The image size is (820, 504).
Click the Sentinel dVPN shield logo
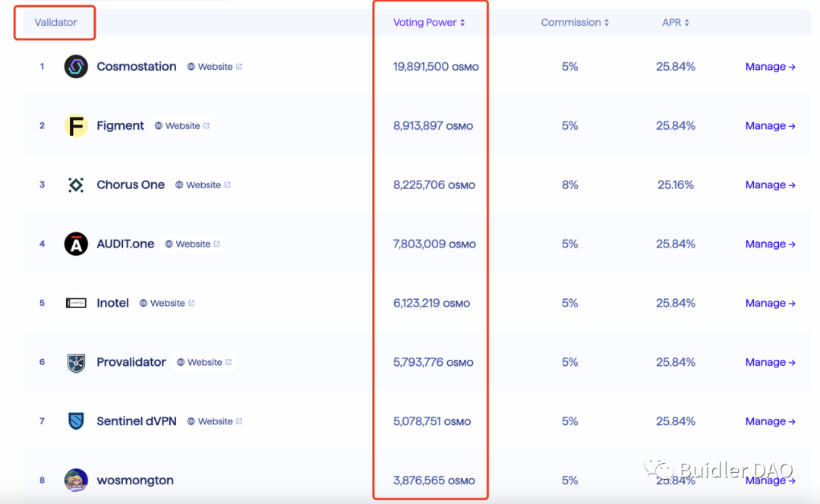(x=76, y=421)
